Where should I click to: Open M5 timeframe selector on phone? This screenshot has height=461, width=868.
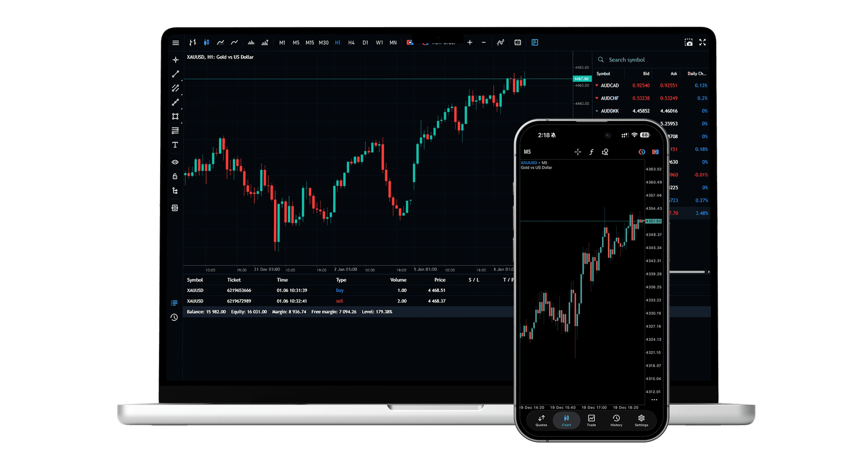click(x=527, y=152)
